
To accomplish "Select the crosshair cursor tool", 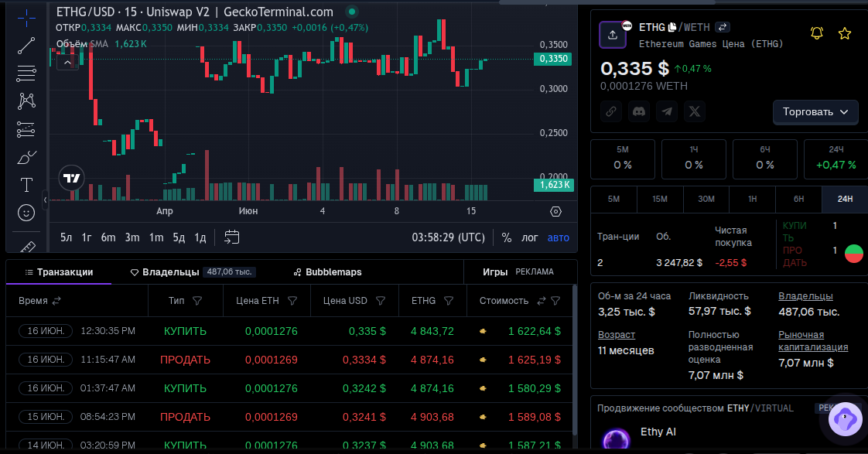I will 26,19.
